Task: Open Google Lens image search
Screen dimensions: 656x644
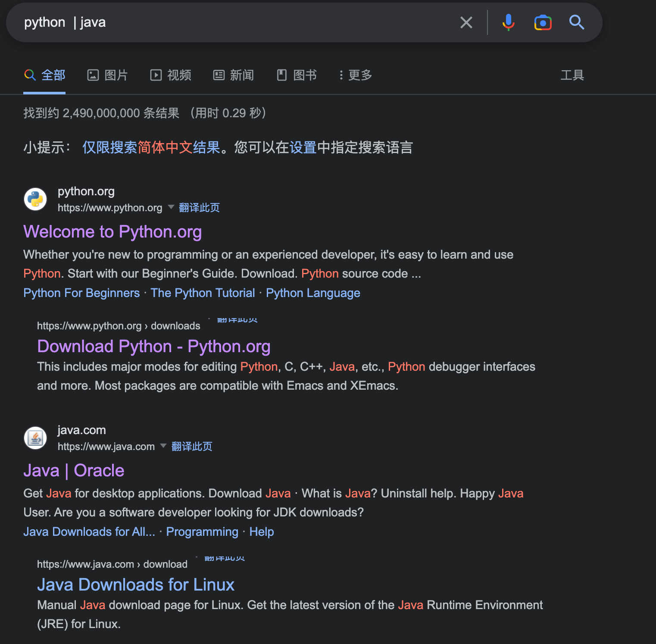Action: tap(543, 22)
